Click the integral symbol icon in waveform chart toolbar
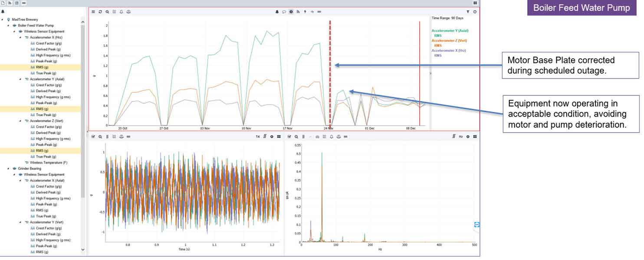 tap(265, 136)
